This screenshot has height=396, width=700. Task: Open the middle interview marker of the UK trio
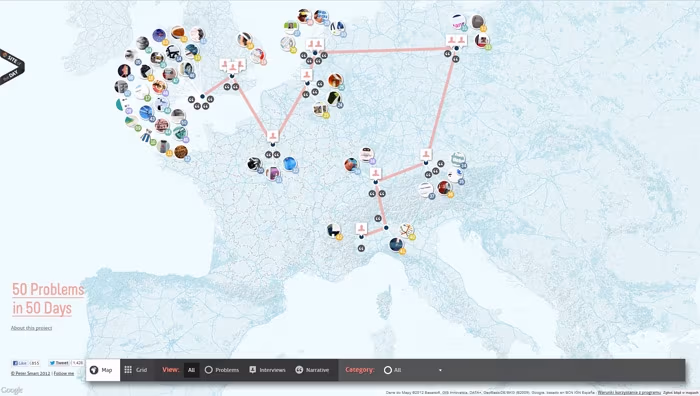click(x=233, y=67)
